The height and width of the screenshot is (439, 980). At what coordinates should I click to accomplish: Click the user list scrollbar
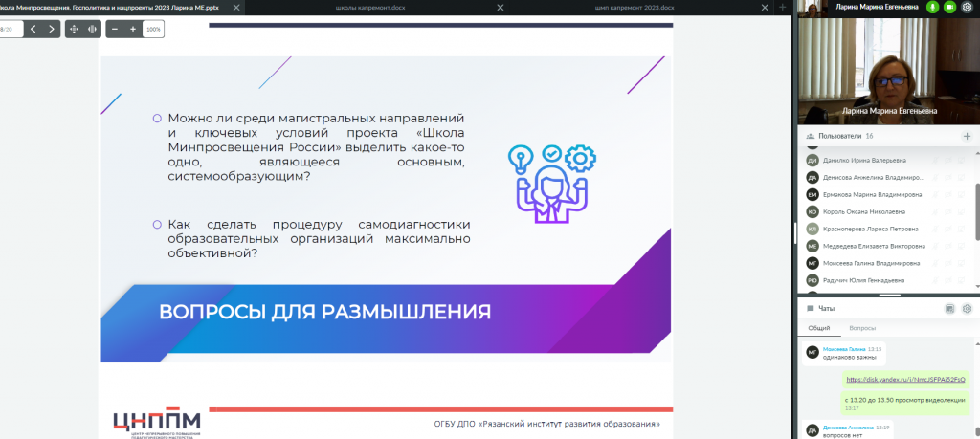coord(977,210)
